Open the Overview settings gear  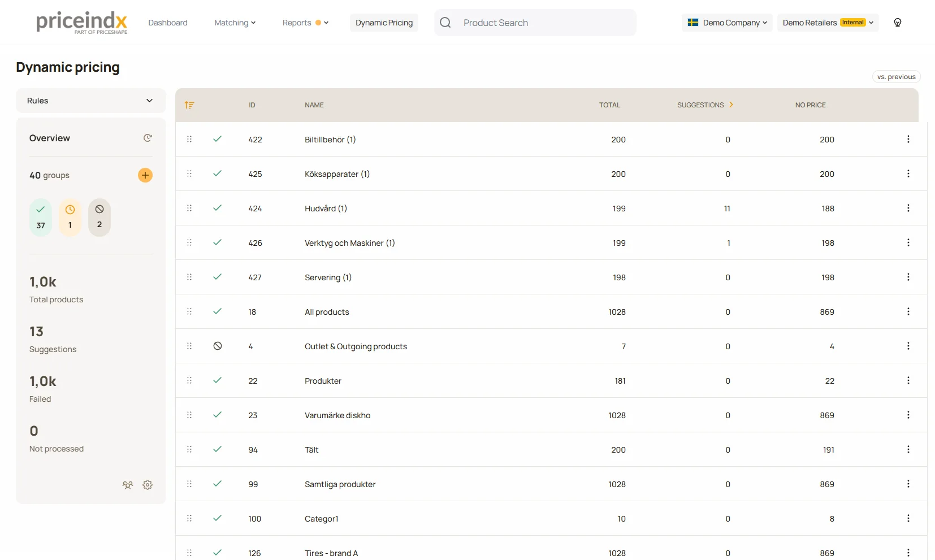148,485
